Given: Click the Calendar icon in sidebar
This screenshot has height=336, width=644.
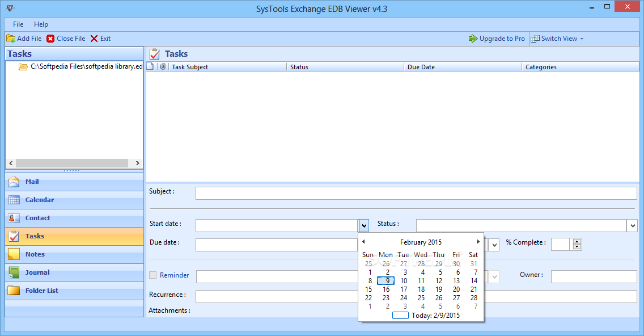Looking at the screenshot, I should [14, 199].
